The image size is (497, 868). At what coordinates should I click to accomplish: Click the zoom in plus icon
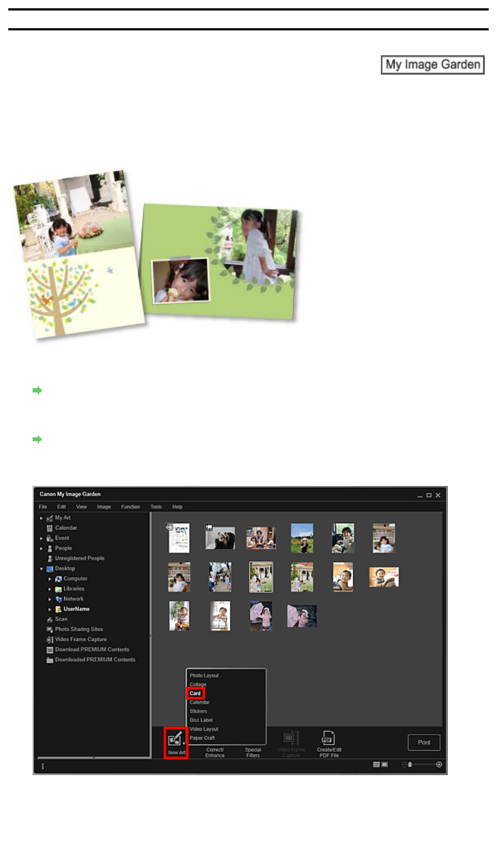(439, 765)
